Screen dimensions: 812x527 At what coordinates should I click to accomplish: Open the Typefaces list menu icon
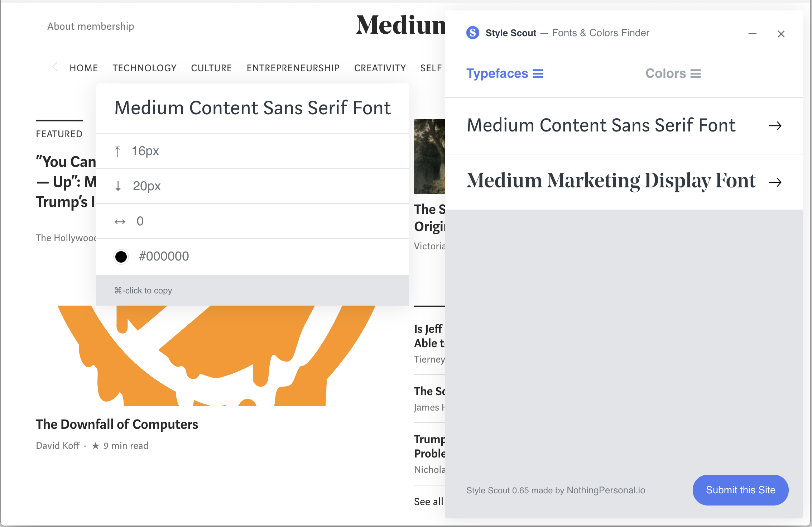tap(538, 74)
